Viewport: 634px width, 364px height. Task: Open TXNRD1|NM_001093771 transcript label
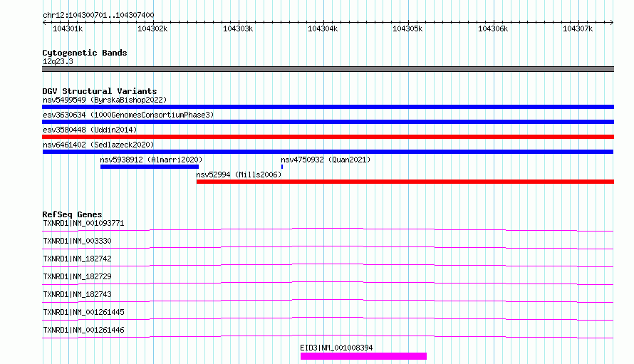tap(83, 223)
